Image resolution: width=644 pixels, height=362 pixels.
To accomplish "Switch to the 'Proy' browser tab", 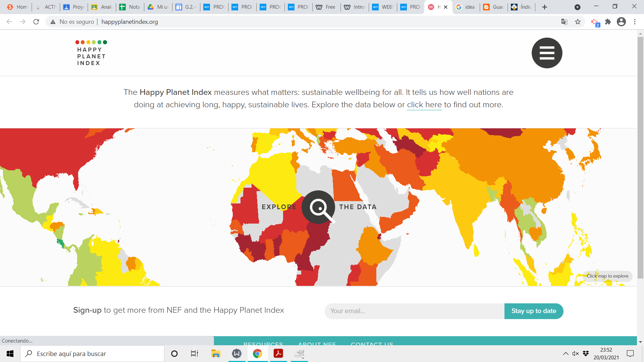I will [74, 7].
